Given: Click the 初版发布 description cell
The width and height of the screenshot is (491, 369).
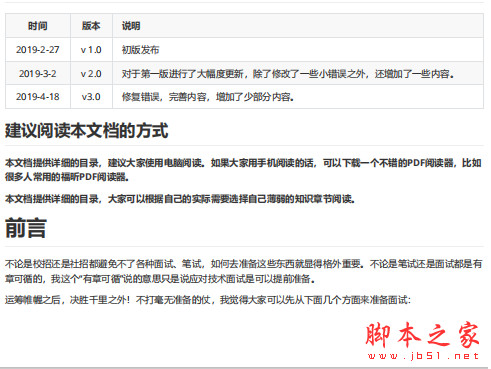Looking at the screenshot, I should pos(298,50).
